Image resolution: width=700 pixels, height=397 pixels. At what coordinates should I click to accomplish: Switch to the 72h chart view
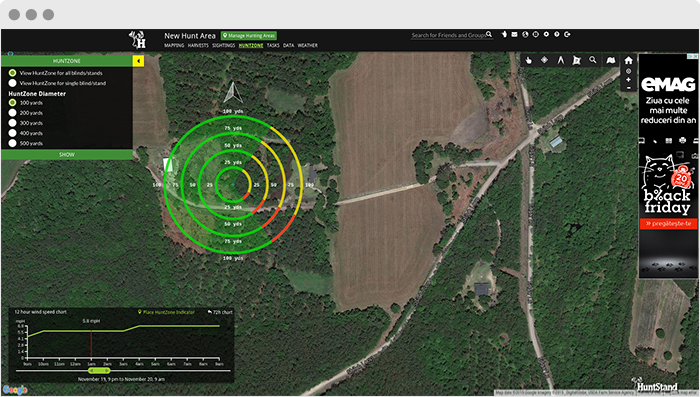pos(220,312)
